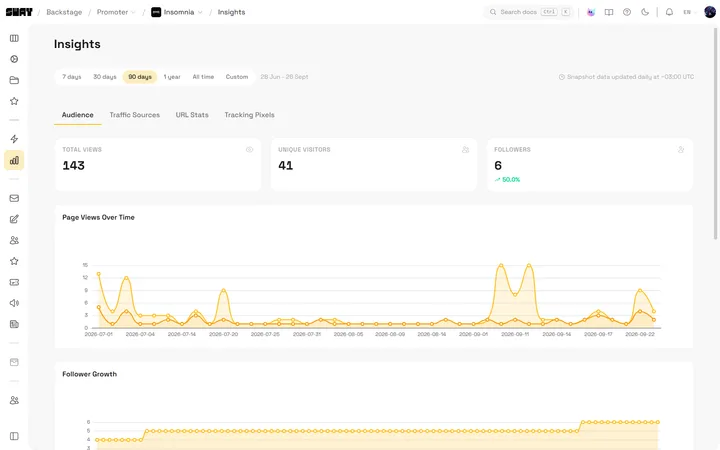Click the 2026-09-11 axis label
The width and height of the screenshot is (720, 450).
[x=515, y=334]
